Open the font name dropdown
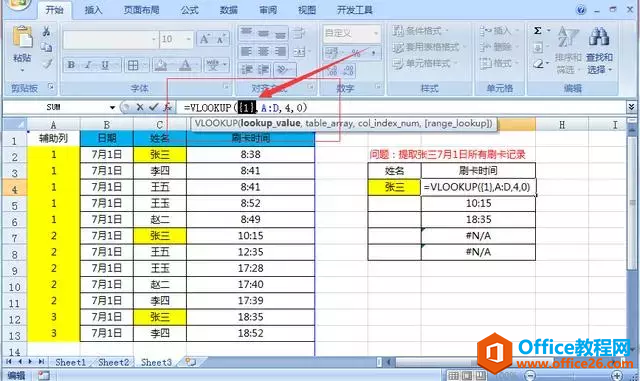 pos(154,39)
